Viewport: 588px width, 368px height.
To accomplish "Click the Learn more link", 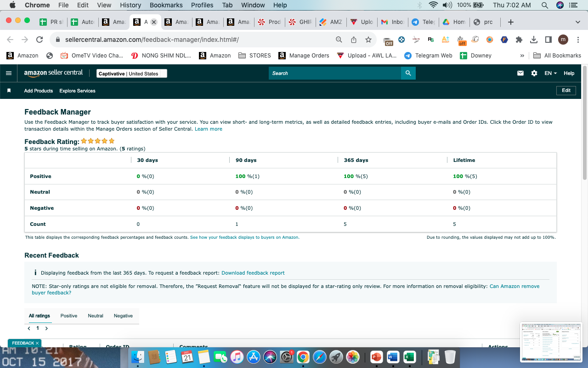I will pos(209,129).
